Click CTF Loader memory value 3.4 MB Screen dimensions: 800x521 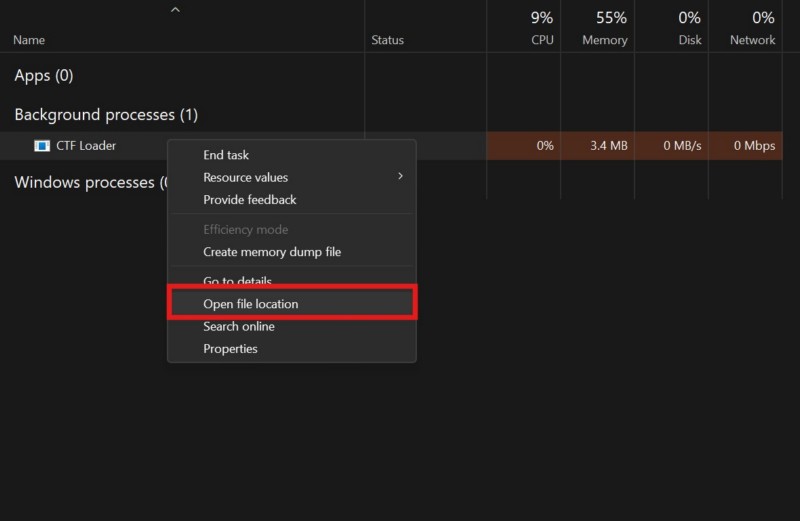click(x=608, y=146)
